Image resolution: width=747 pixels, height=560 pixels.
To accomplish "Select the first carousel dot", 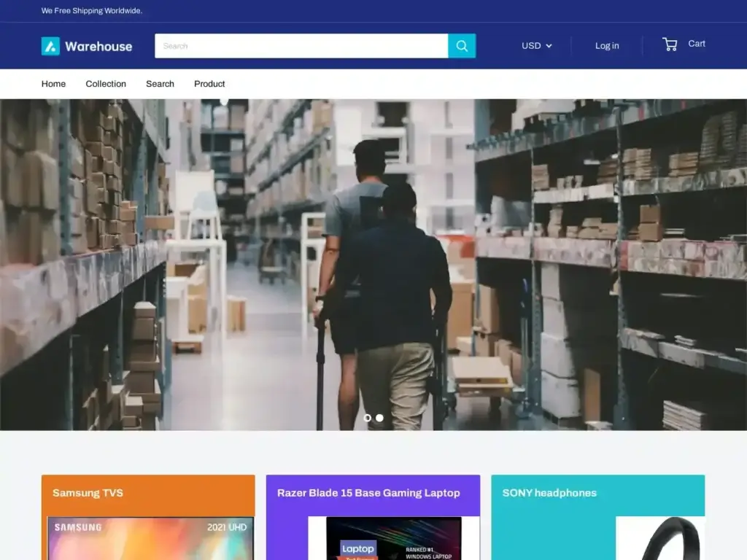I will pos(368,418).
